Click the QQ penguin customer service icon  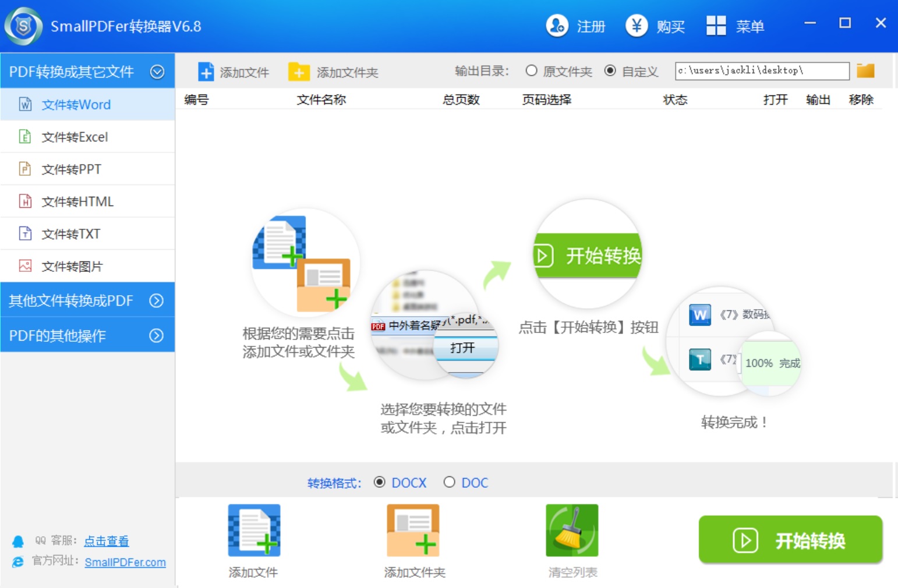[18, 541]
